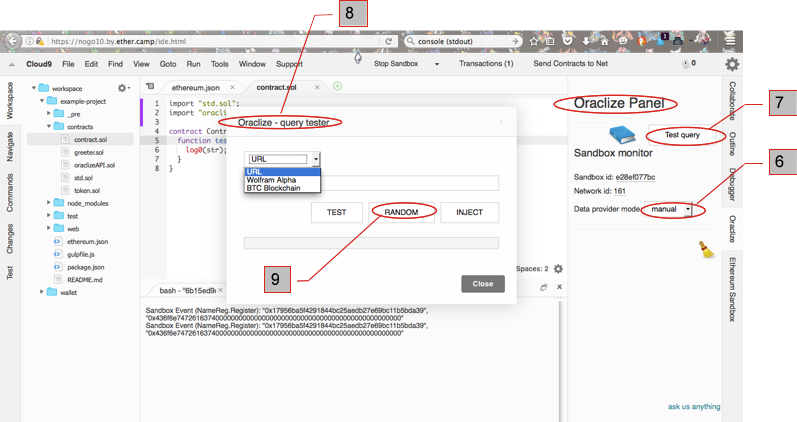797x422 pixels.
Task: Collapse the workspace root folder
Action: pos(34,88)
